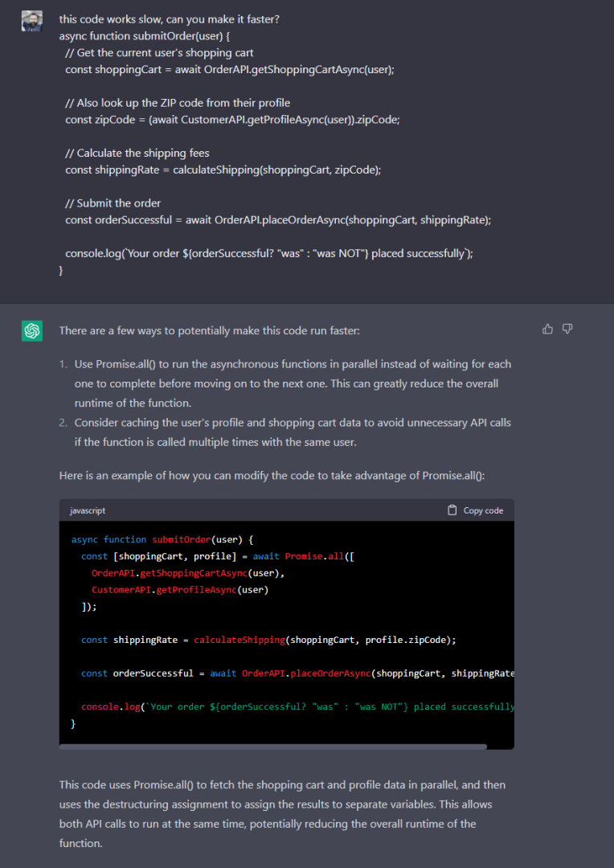Click the horizontal scrollbar under the code block
Image resolution: width=614 pixels, height=868 pixels.
tap(273, 747)
